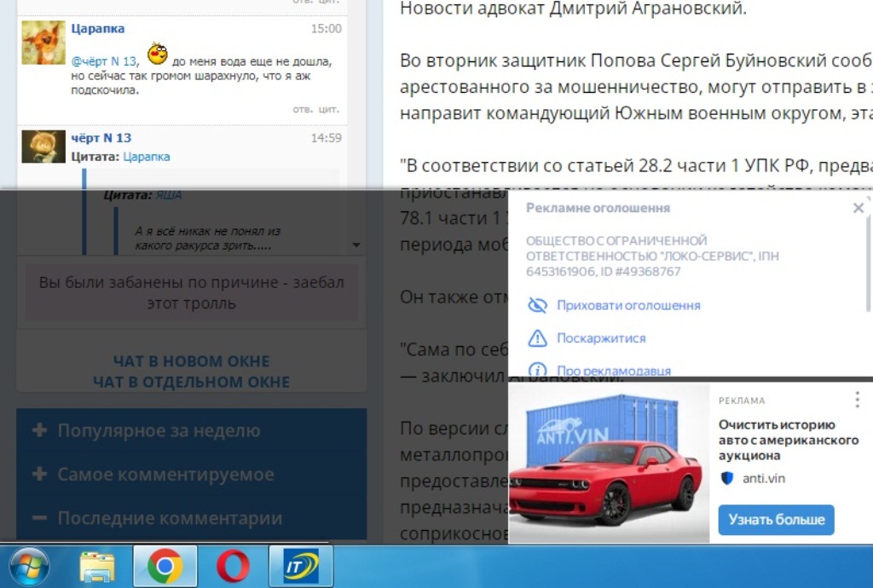Select Поскаржитися in the ad popup
Viewport: 873px width, 588px height.
pos(601,338)
